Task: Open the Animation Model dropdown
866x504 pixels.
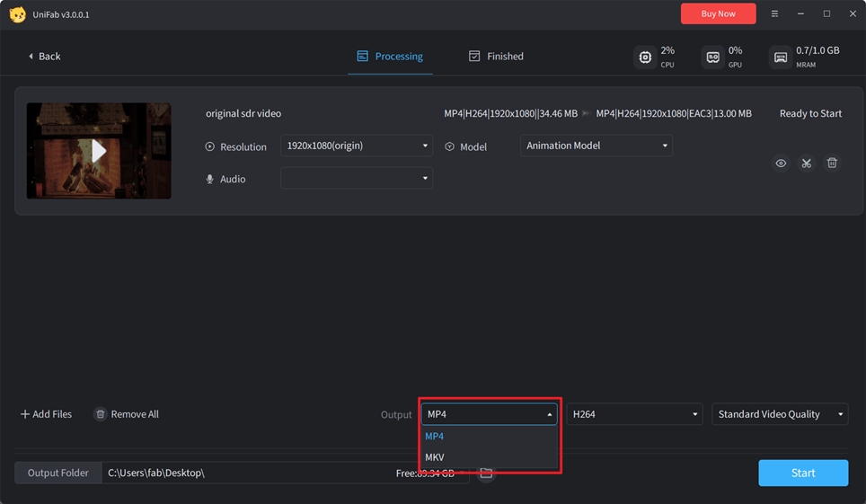Action: click(596, 146)
